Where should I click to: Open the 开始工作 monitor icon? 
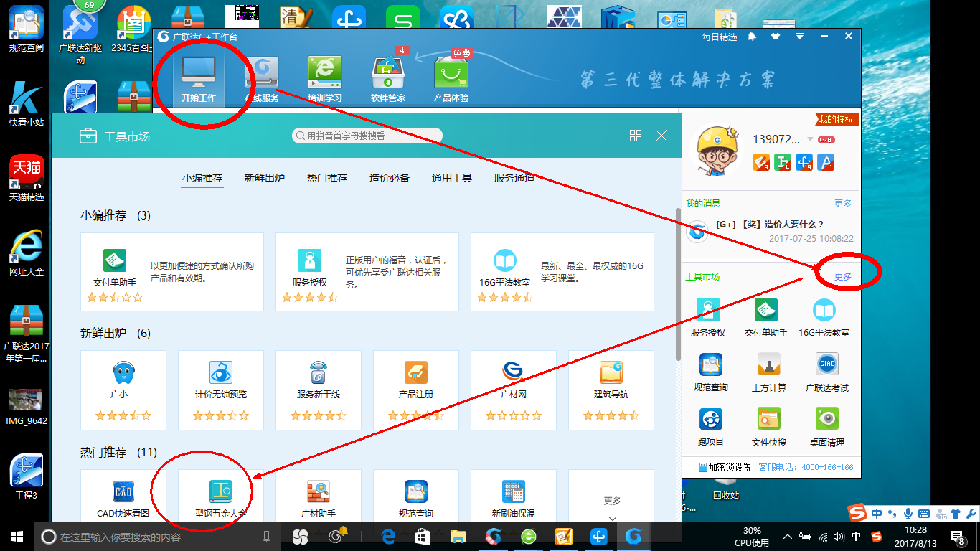[x=198, y=80]
